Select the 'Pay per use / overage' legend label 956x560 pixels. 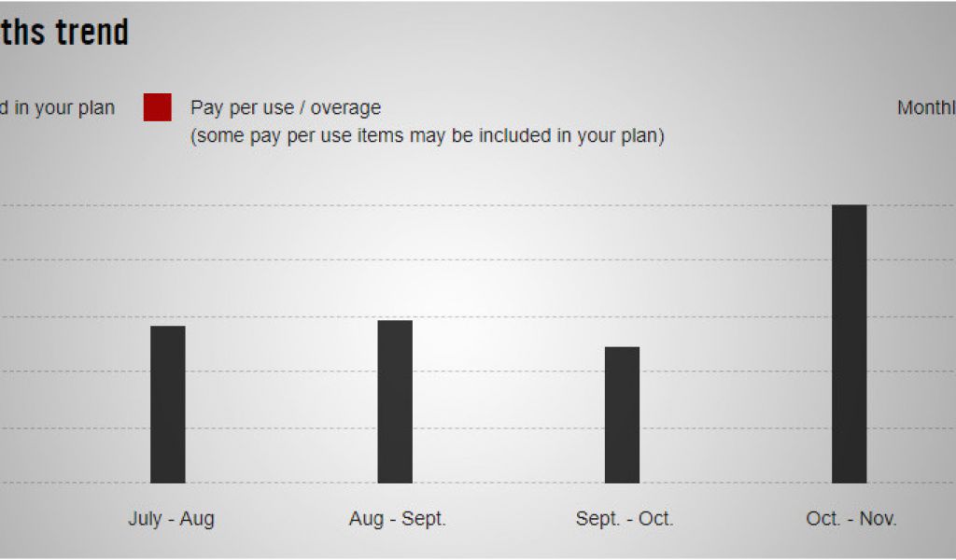click(286, 108)
